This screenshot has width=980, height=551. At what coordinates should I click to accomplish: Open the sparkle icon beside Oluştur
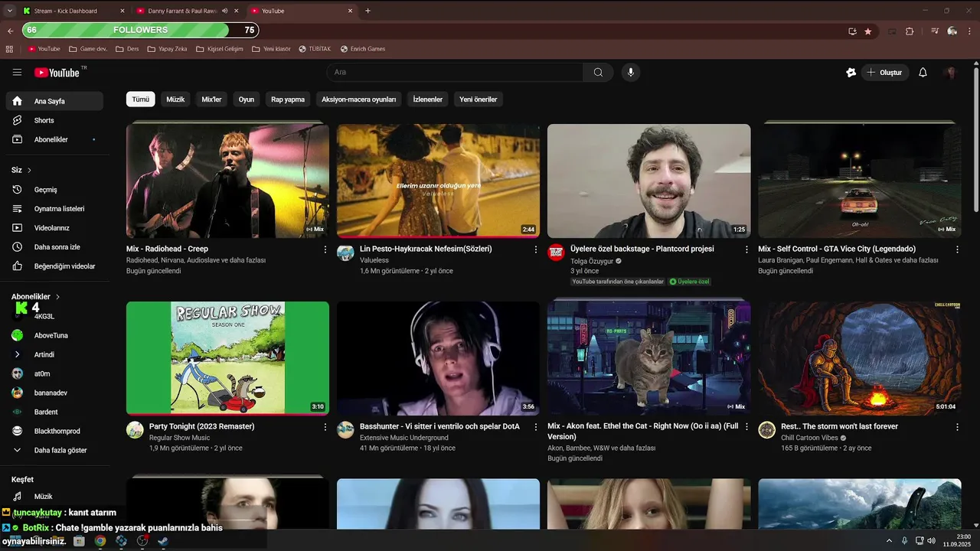point(851,73)
